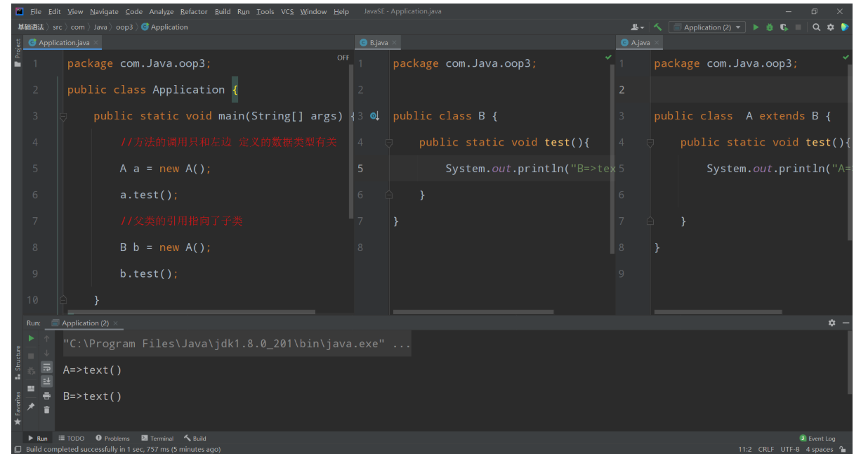This screenshot has width=868, height=454.
Task: Print the Run console output
Action: point(46,396)
